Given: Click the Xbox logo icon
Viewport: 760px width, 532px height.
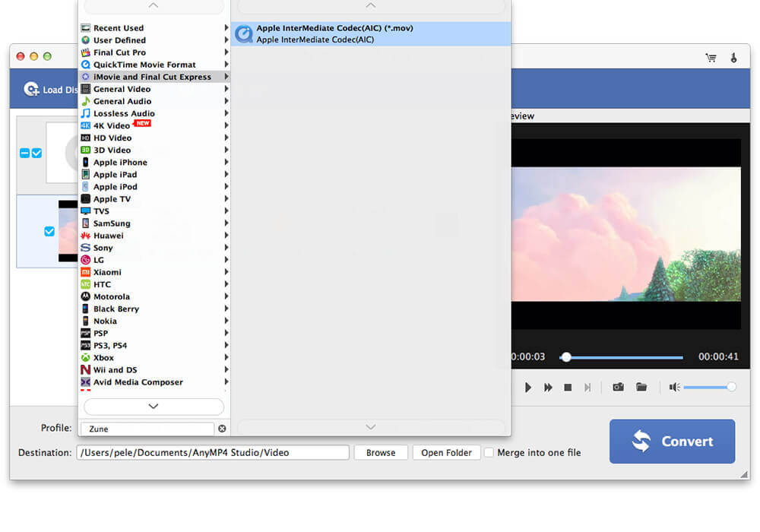Looking at the screenshot, I should coord(86,357).
